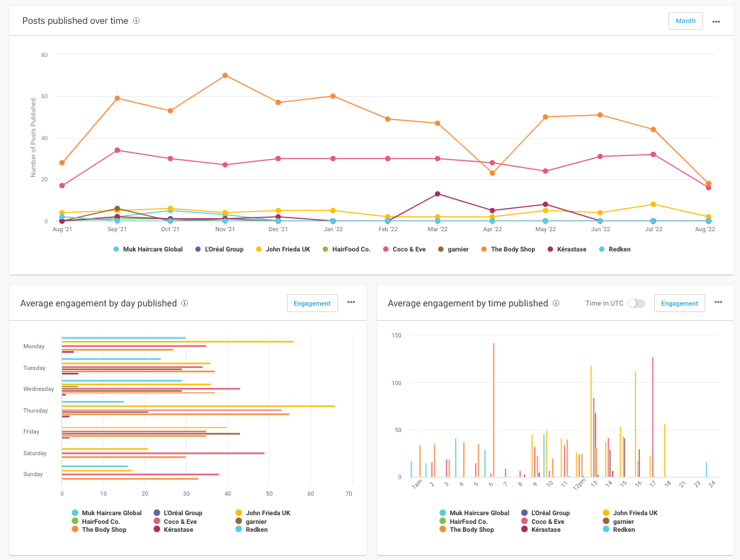Toggle The Body Shop series in top chart legend
740x560 pixels.
point(511,249)
